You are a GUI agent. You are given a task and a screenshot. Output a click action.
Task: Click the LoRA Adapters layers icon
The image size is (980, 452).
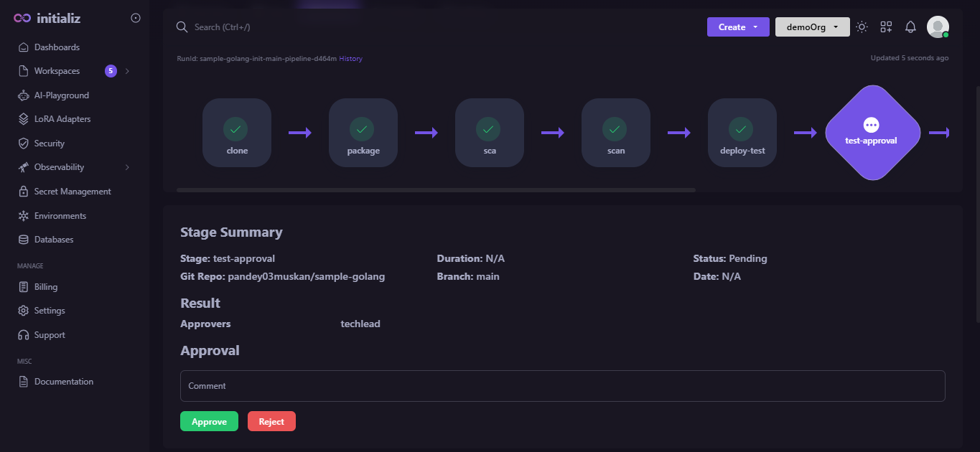(23, 119)
